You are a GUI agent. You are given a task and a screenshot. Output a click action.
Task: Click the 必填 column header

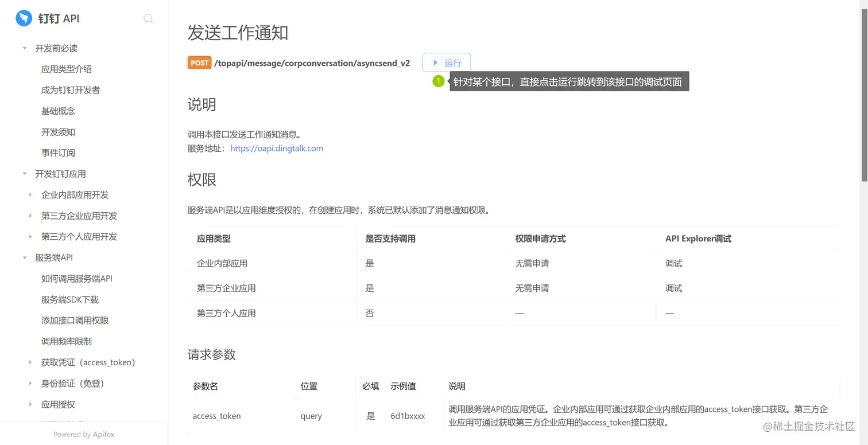[x=370, y=387]
